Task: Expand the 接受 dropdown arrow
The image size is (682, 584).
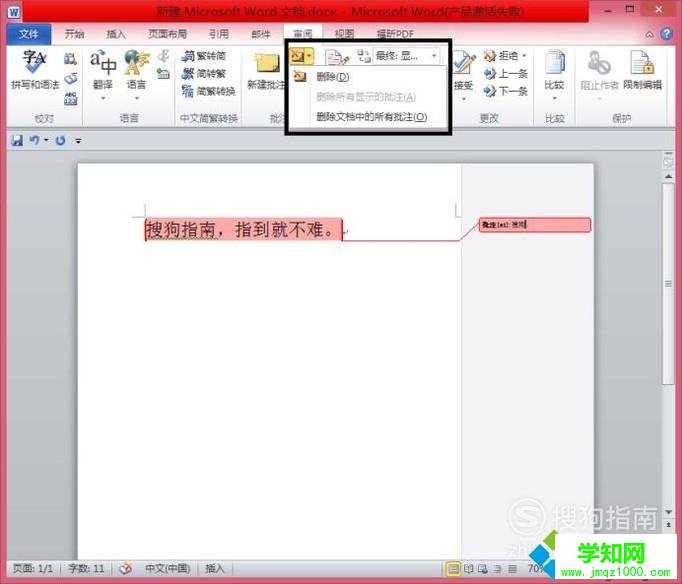Action: point(464,99)
